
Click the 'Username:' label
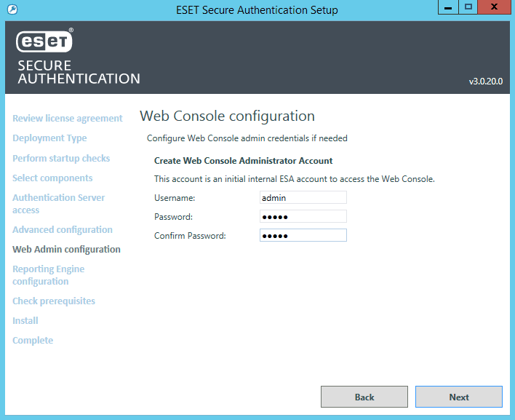pos(175,198)
